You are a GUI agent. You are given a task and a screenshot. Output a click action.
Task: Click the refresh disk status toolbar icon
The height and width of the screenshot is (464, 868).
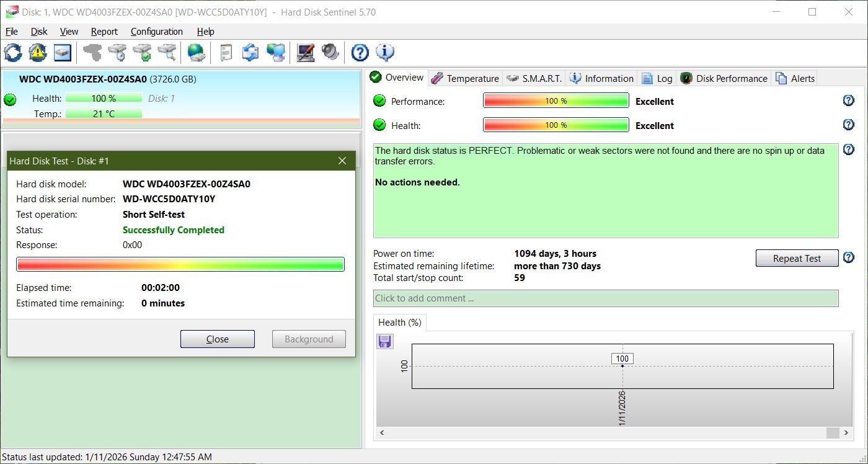point(12,53)
